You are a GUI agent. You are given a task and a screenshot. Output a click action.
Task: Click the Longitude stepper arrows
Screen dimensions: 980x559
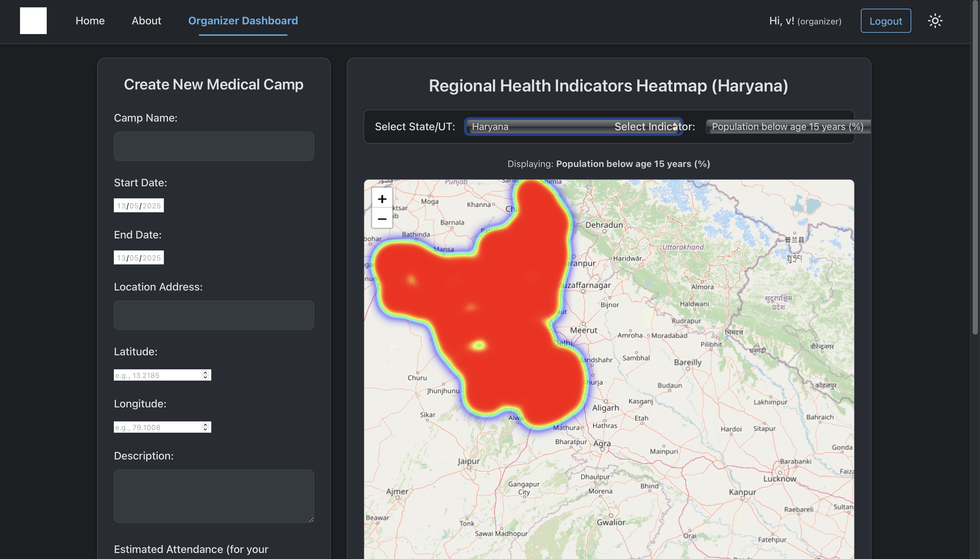205,427
